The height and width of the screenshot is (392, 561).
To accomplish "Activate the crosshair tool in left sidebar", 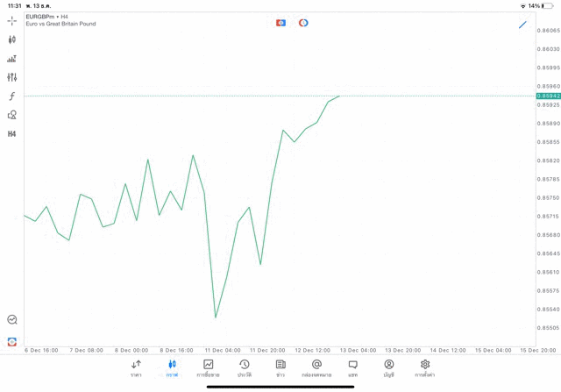I will (12, 20).
